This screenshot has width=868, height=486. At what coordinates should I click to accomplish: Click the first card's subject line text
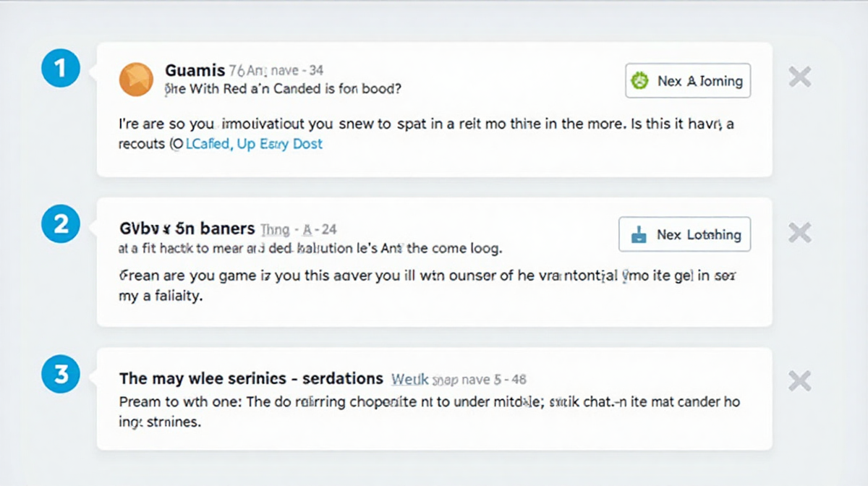pyautogui.click(x=284, y=89)
